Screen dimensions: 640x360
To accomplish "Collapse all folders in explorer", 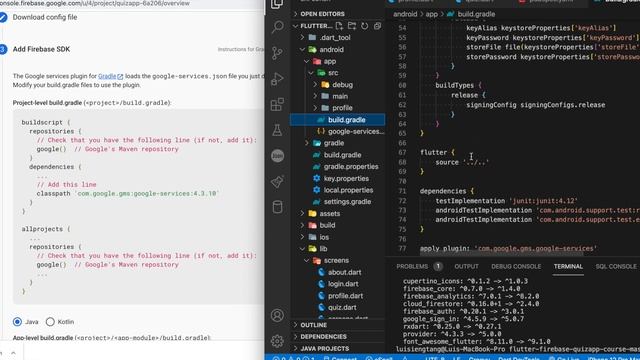I will 377,26.
